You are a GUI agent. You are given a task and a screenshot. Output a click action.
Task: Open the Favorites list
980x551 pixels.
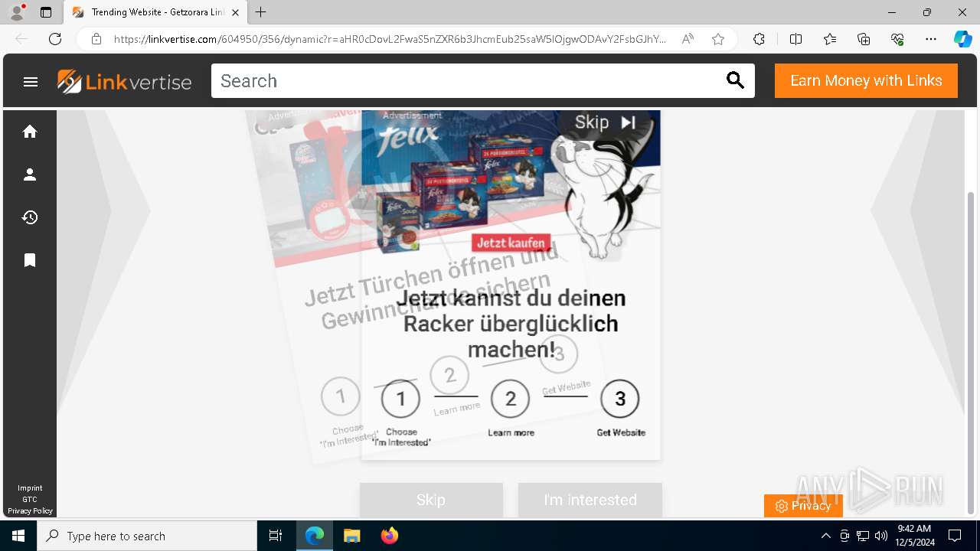(x=830, y=39)
